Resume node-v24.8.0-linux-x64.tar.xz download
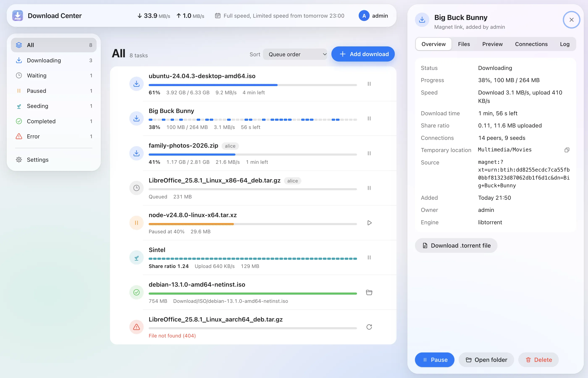Image resolution: width=588 pixels, height=378 pixels. [369, 223]
